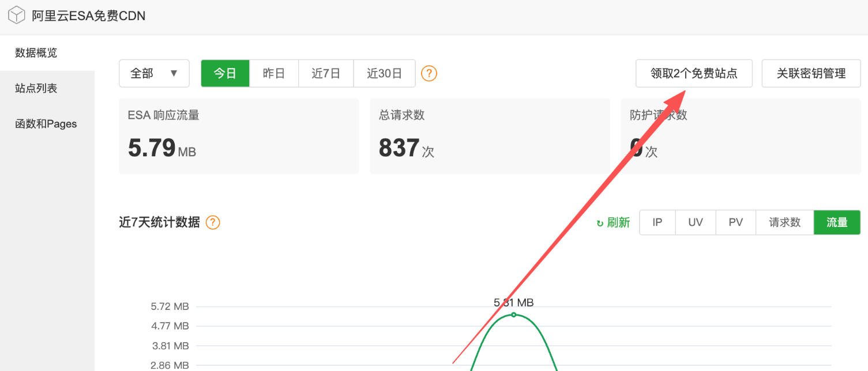Select 流量 chart metric

837,222
